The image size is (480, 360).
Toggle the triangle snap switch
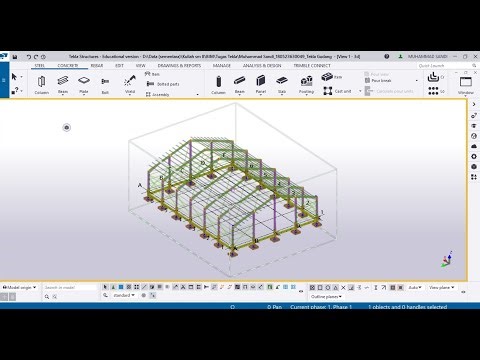[335, 287]
